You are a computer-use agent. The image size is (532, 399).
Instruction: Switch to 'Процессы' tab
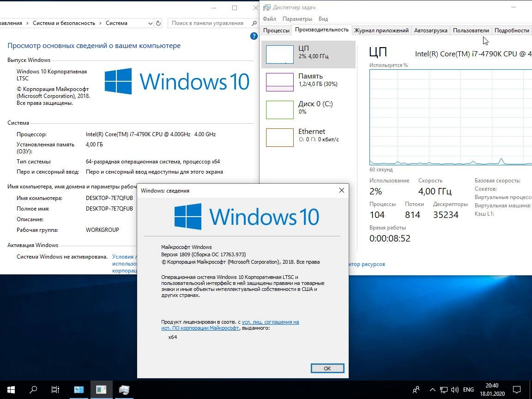click(276, 30)
